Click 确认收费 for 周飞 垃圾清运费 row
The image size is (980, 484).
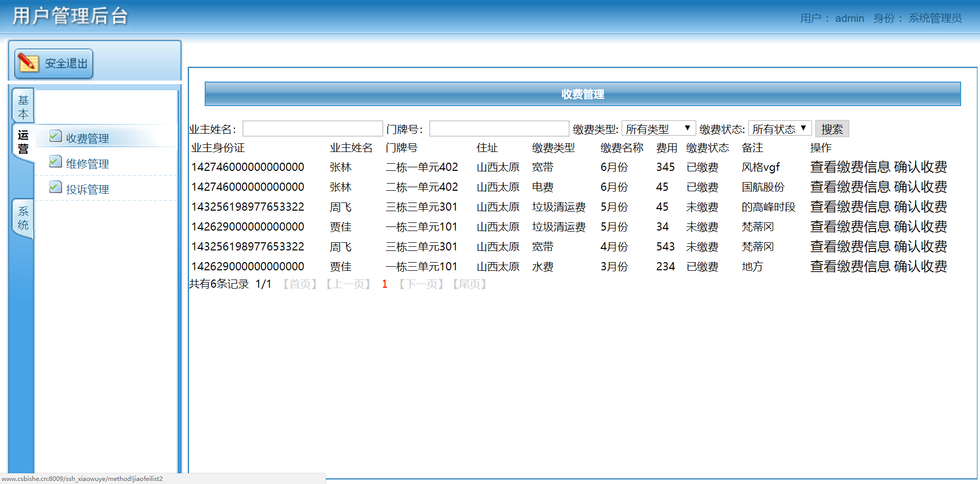pos(920,207)
